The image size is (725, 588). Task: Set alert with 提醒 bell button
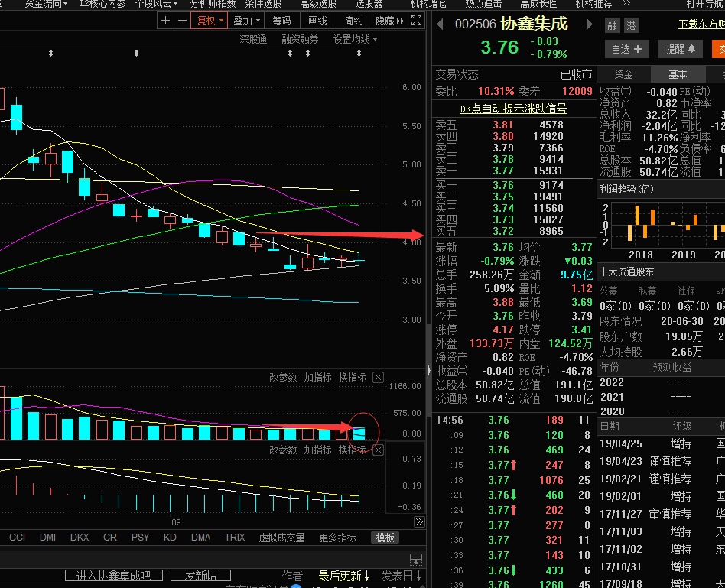[x=681, y=49]
